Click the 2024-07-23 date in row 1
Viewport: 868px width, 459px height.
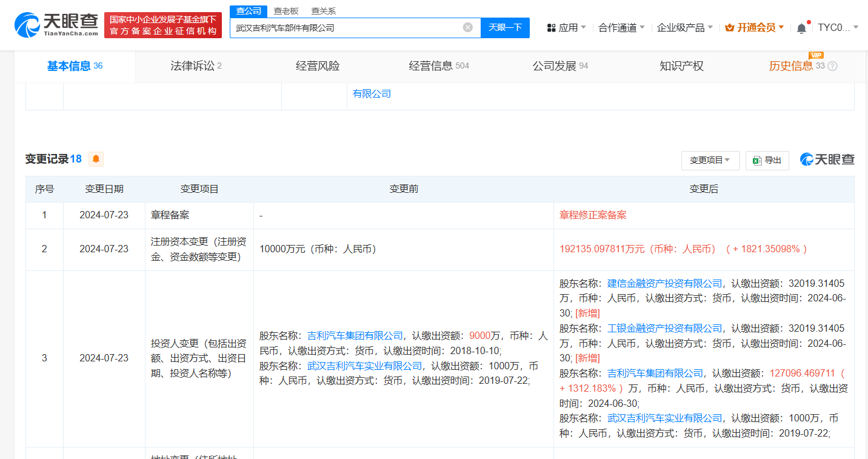click(104, 215)
